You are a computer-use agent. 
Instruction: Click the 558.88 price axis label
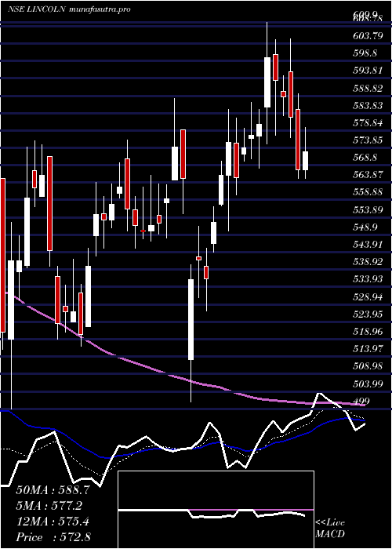point(368,192)
